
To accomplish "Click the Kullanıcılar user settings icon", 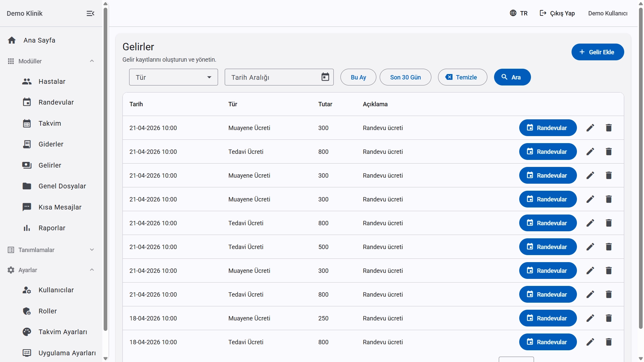I will point(27,290).
